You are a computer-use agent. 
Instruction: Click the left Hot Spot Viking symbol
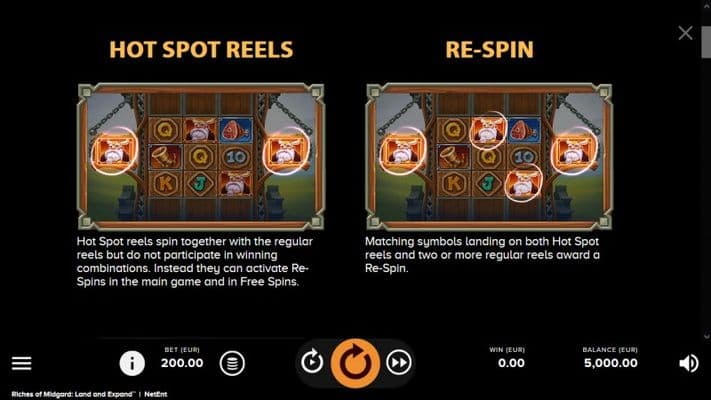tap(114, 151)
